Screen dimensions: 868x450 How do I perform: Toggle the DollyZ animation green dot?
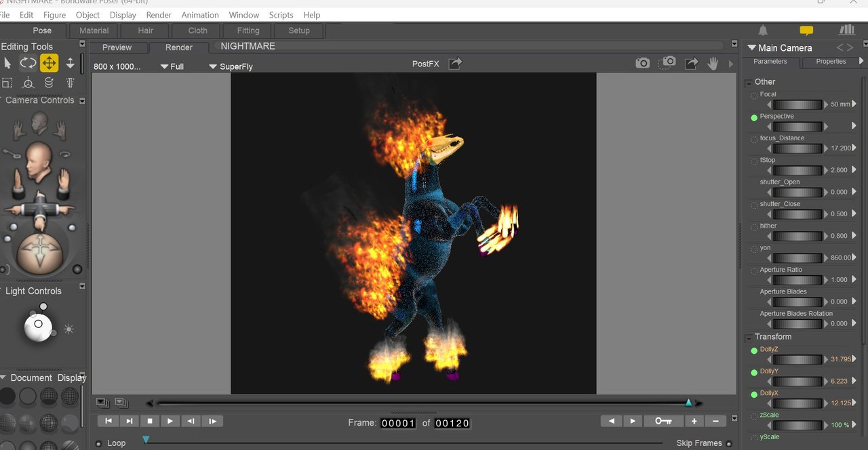tap(754, 350)
